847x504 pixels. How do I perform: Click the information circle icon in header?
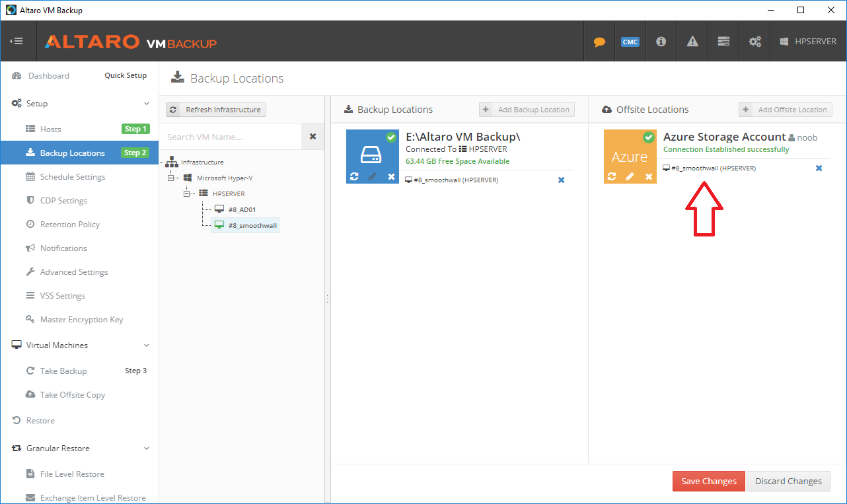pyautogui.click(x=661, y=41)
